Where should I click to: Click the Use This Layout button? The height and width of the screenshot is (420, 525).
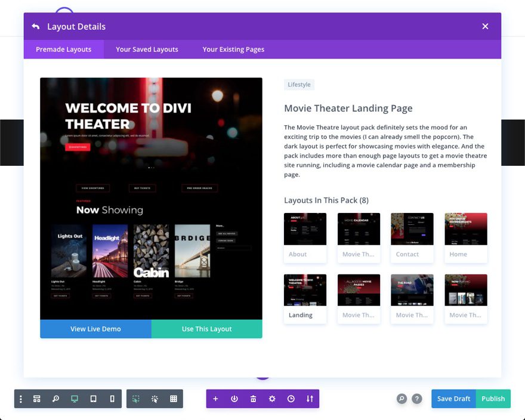click(x=206, y=329)
